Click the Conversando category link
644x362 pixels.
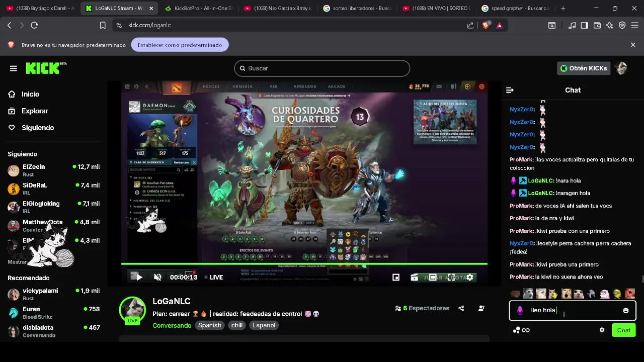point(172,325)
